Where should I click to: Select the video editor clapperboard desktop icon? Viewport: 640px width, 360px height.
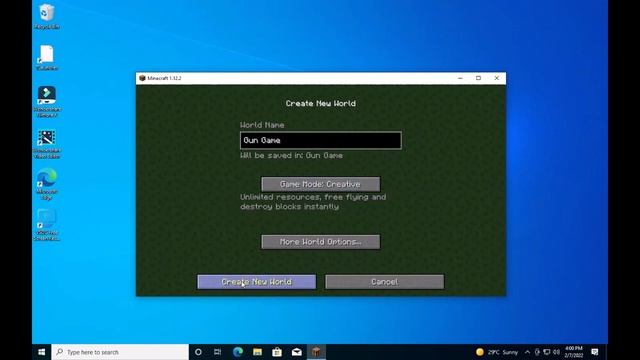pyautogui.click(x=47, y=144)
